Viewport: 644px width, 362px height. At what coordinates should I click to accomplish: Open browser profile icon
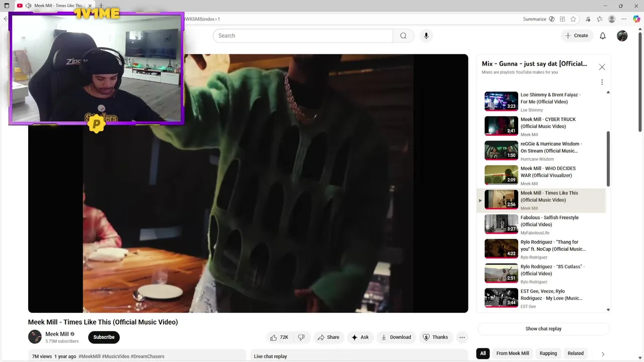tap(611, 19)
